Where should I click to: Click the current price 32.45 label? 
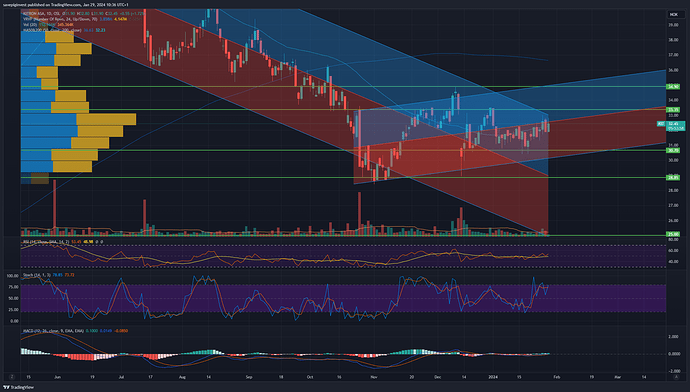pyautogui.click(x=675, y=124)
